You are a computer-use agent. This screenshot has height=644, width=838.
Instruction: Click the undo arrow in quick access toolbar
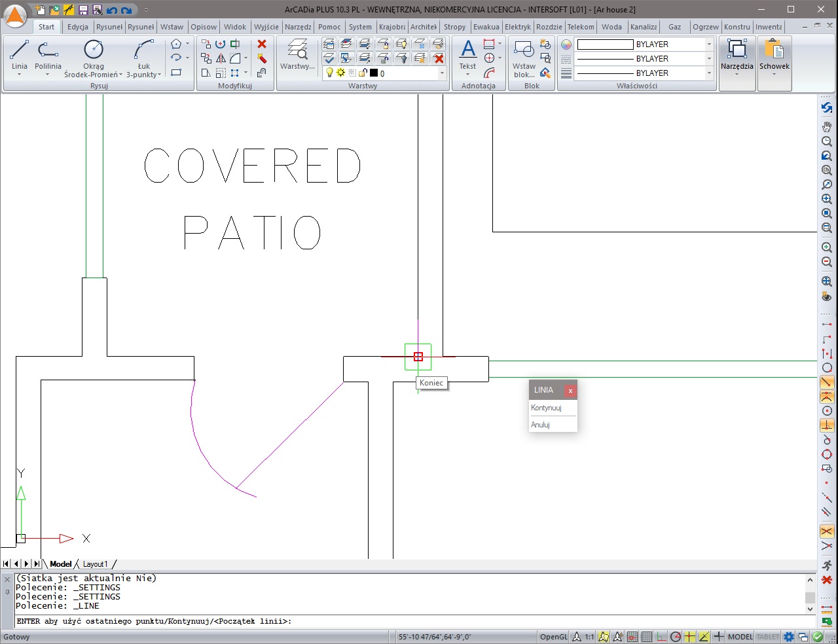point(111,10)
